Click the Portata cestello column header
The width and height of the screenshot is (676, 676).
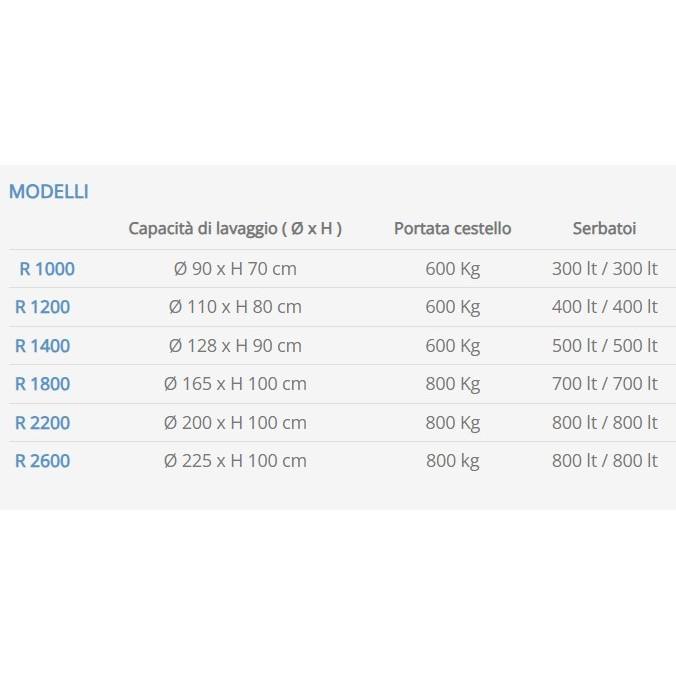[x=452, y=228]
